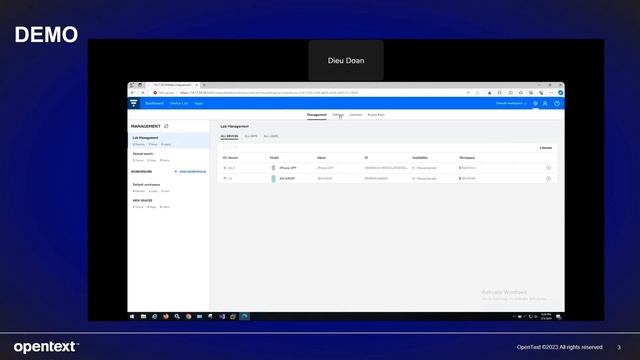Open the help question-mark icon in header

557,104
